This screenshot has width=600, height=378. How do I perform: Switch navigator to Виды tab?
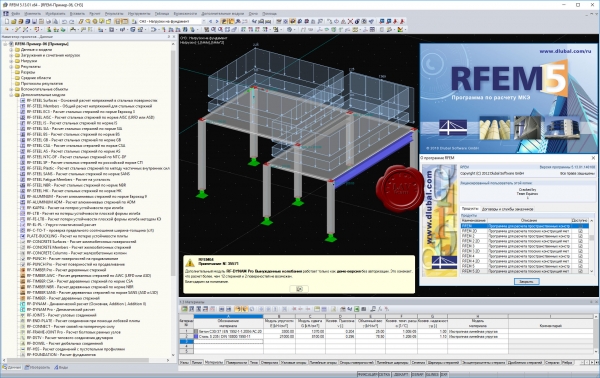coord(61,367)
